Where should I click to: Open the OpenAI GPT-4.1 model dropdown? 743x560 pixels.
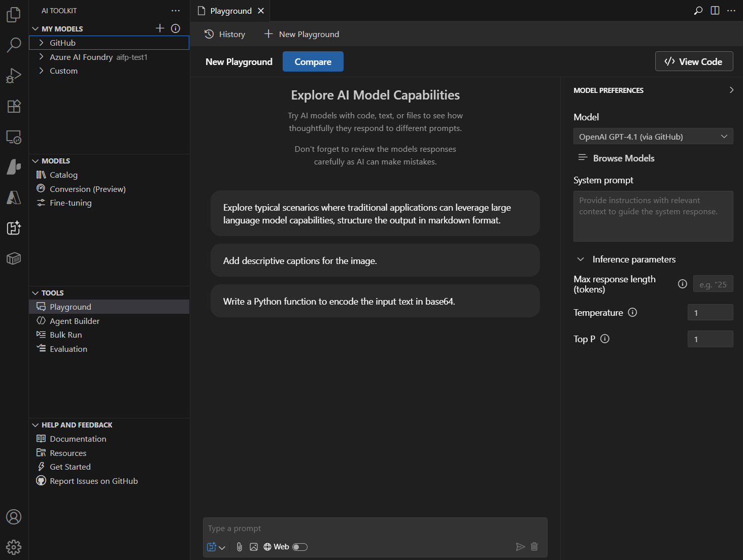coord(653,136)
